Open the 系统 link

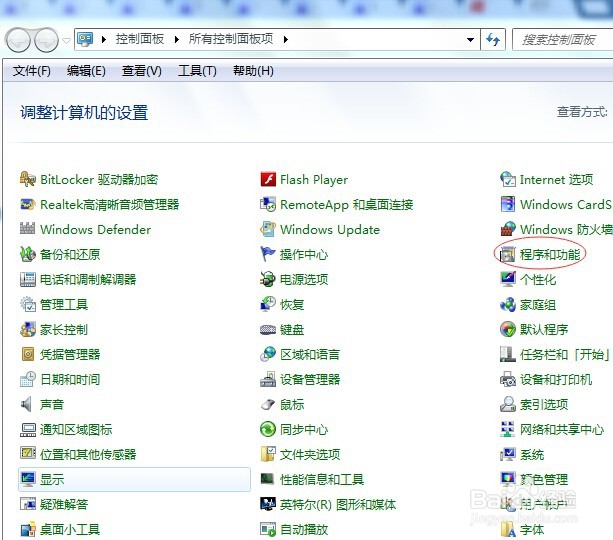point(532,454)
